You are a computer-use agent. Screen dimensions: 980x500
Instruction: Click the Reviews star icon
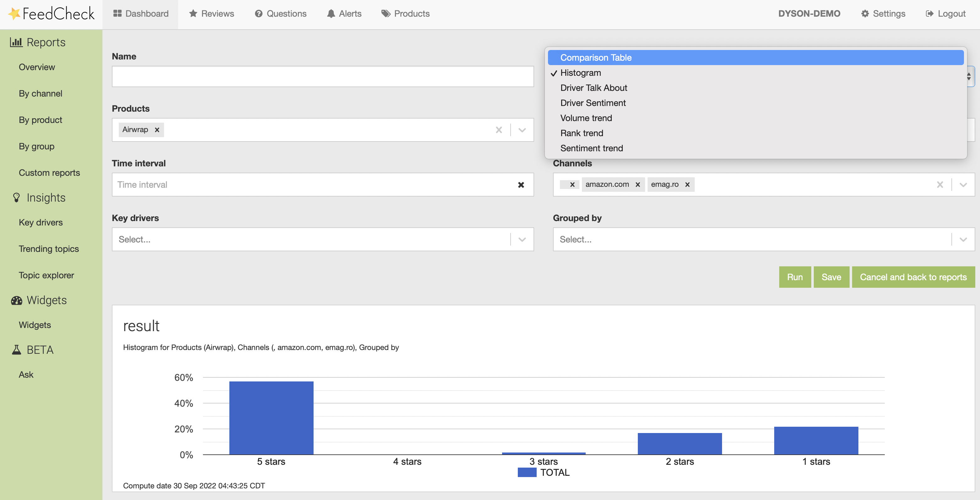[193, 14]
